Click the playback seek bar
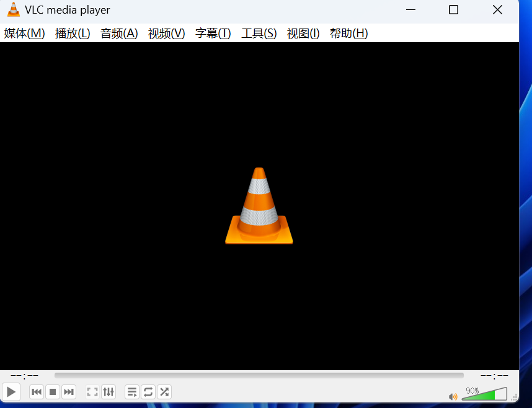Image resolution: width=532 pixels, height=408 pixels. click(259, 375)
